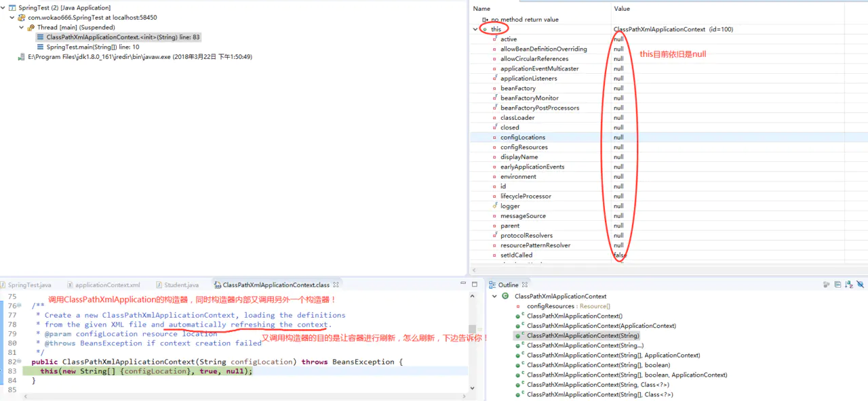Viewport: 868px width, 401px height.
Task: Select SpringTest.main(String[]) line 10 stack frame
Action: [87, 47]
